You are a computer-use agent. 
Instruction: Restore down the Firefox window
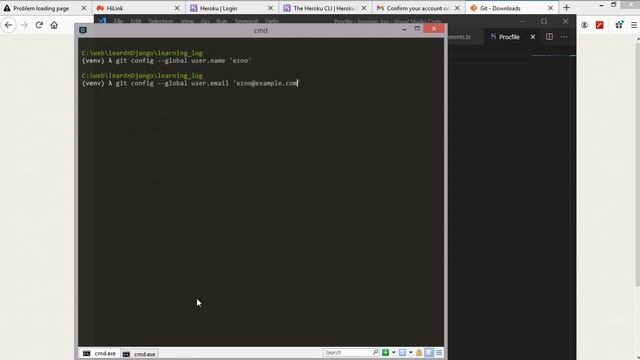pyautogui.click(x=613, y=5)
